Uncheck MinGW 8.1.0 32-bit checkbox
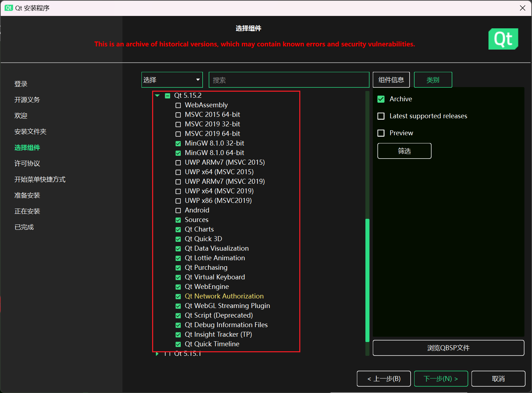The image size is (532, 393). (x=178, y=143)
